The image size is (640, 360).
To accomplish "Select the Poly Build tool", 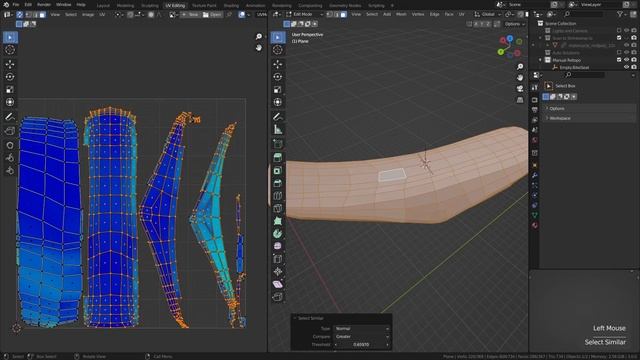I will pos(278,221).
